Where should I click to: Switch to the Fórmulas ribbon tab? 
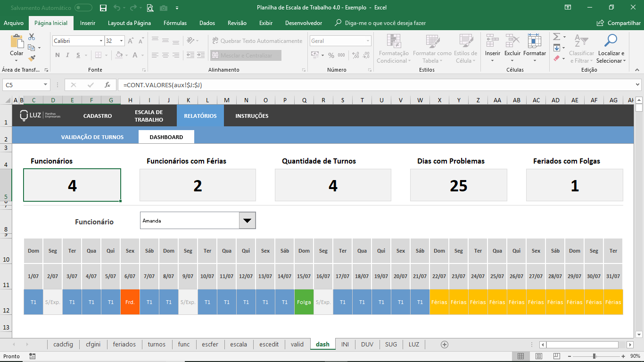pos(175,23)
